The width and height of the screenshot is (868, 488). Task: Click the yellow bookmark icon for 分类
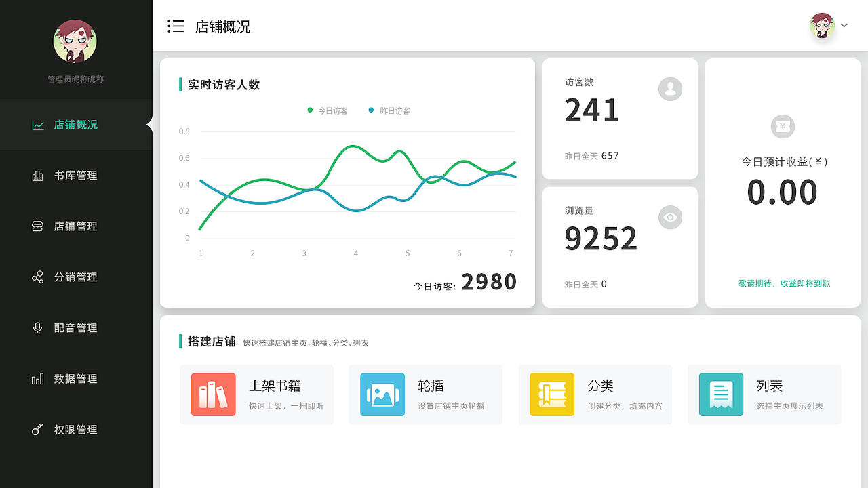[x=552, y=394]
